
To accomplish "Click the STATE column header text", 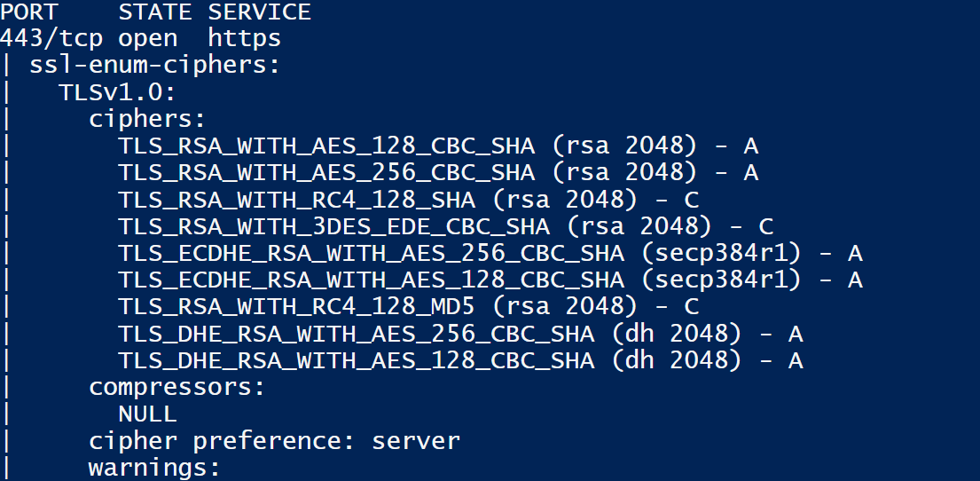I will (x=156, y=12).
